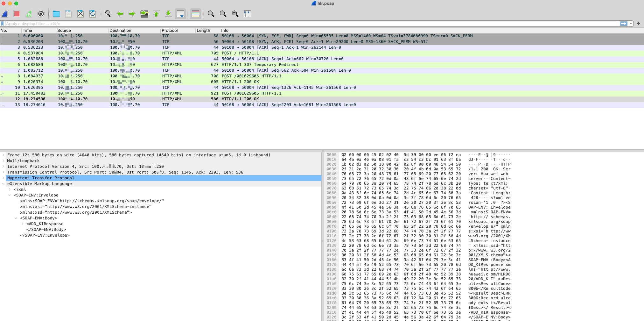Start capturing packets with shark fin icon

tap(5, 14)
